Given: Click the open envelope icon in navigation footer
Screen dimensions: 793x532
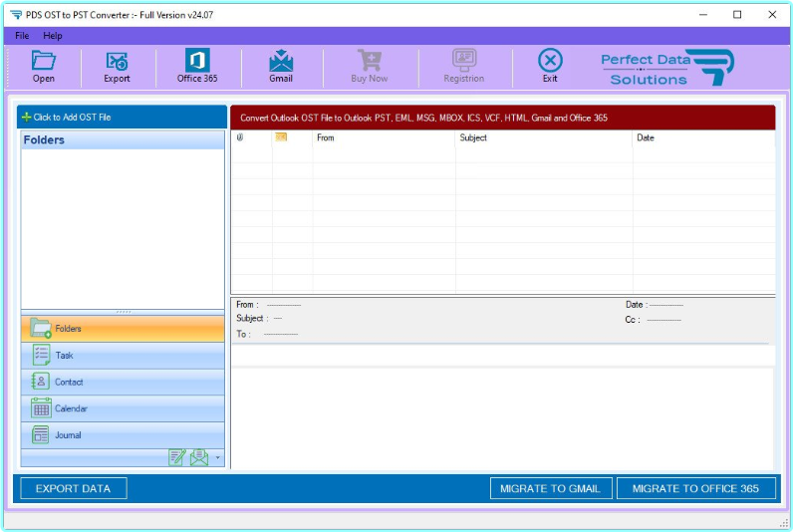Looking at the screenshot, I should point(199,457).
